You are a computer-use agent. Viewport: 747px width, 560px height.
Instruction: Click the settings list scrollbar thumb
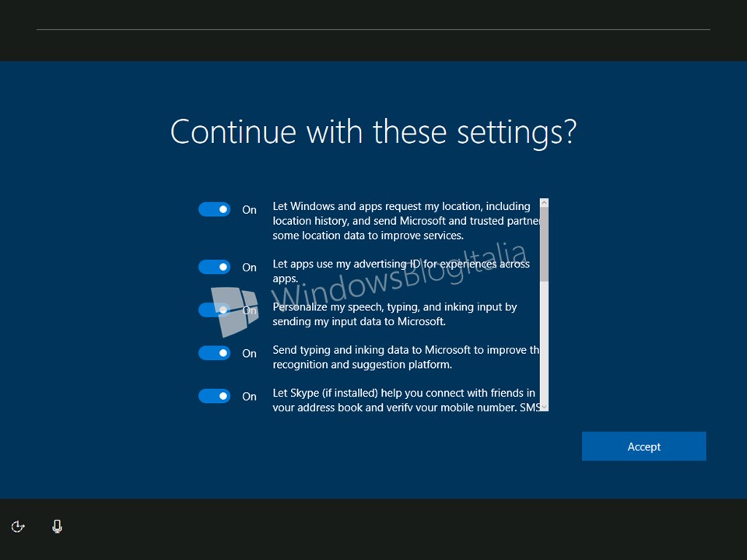click(x=544, y=244)
